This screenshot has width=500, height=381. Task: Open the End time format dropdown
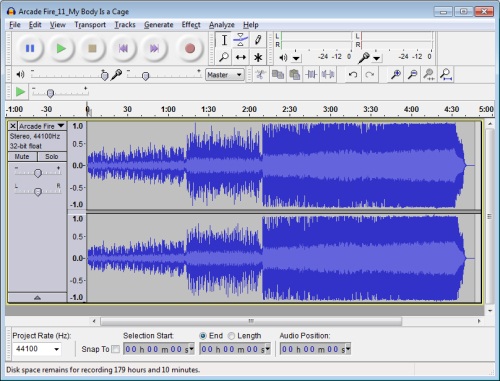268,349
